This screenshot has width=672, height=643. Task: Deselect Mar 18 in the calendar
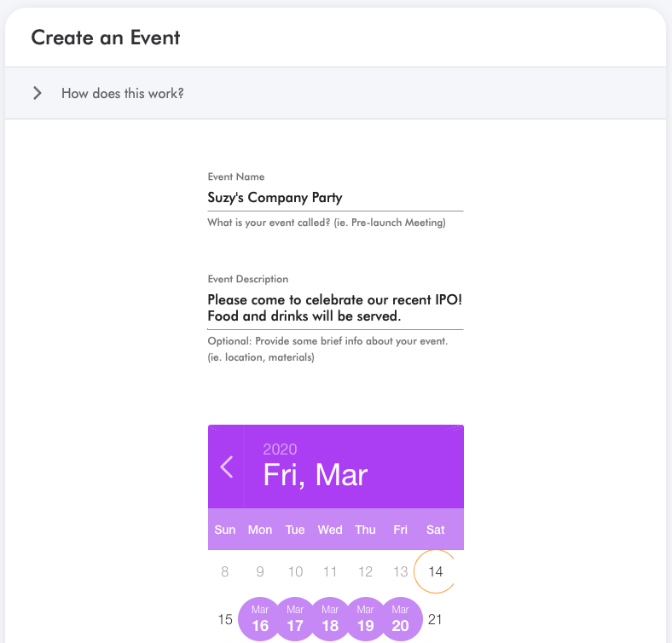click(330, 619)
